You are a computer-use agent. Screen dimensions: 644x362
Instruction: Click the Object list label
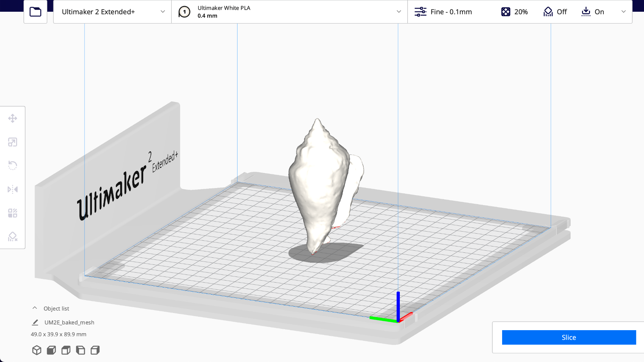coord(56,308)
